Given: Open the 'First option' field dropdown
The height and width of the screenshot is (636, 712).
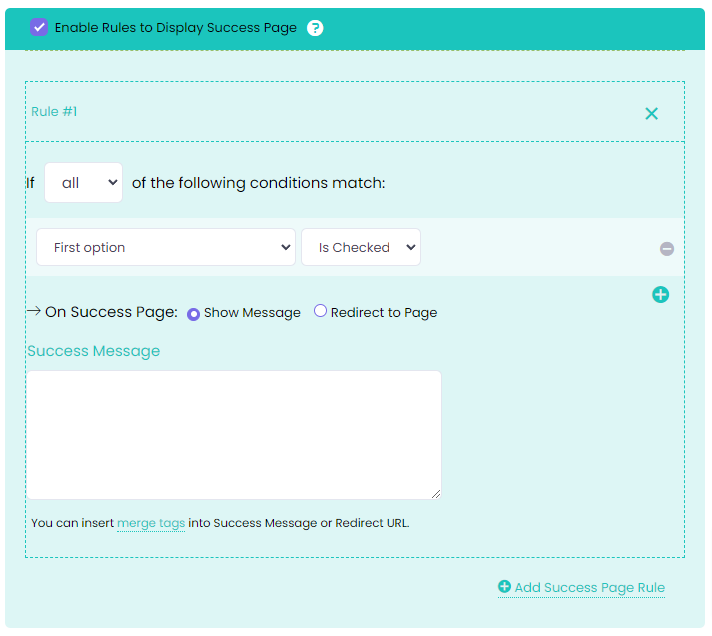Looking at the screenshot, I should pos(166,247).
